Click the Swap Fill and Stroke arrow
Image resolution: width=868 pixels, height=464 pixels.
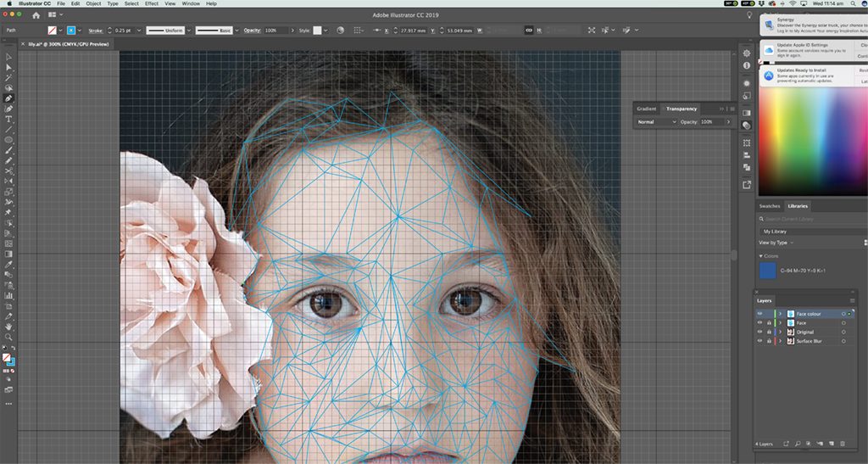click(14, 349)
